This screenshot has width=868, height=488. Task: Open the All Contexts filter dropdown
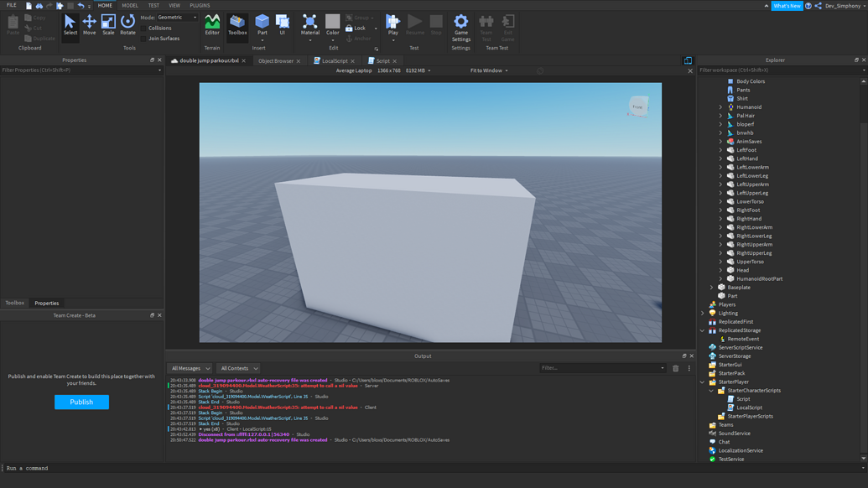(x=239, y=368)
